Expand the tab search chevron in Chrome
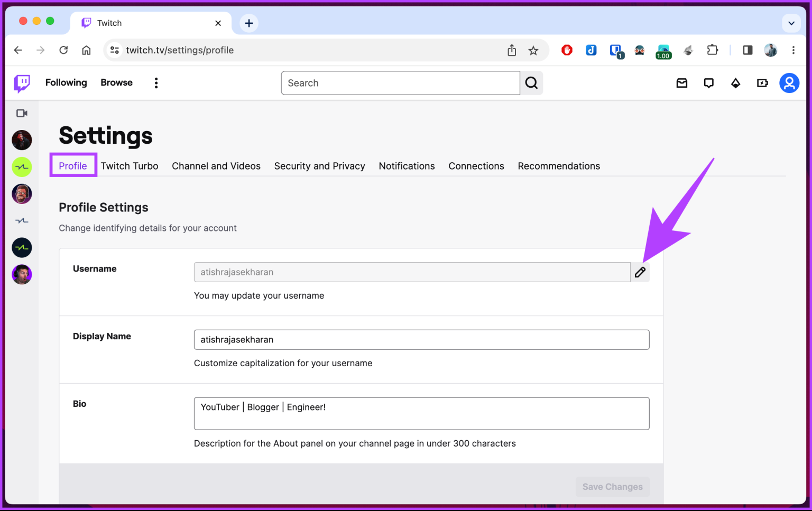This screenshot has height=511, width=812. point(791,23)
